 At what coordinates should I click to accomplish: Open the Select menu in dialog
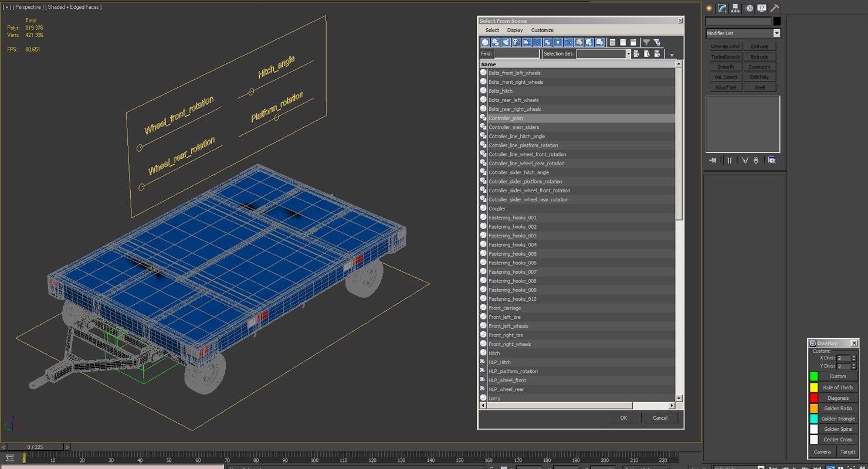[x=492, y=30]
